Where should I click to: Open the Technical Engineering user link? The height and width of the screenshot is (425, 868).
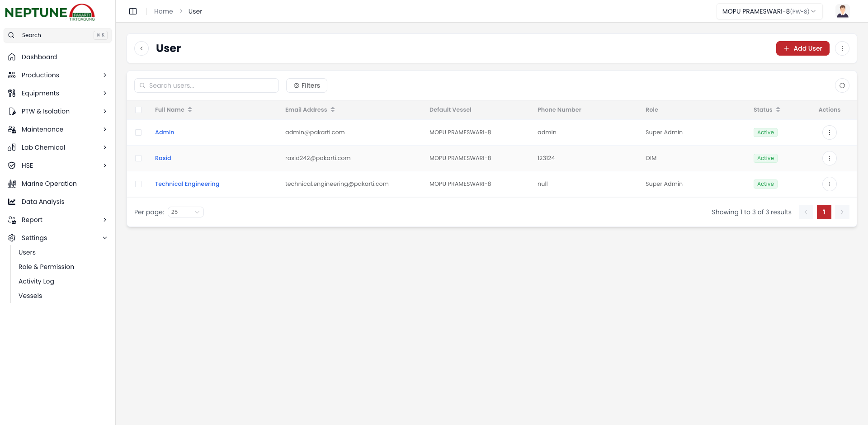[x=187, y=184]
